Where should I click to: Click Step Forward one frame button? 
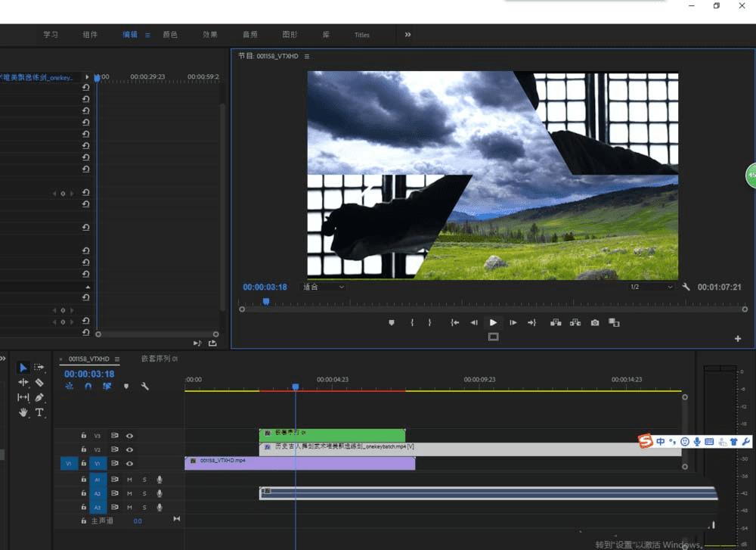pyautogui.click(x=513, y=323)
